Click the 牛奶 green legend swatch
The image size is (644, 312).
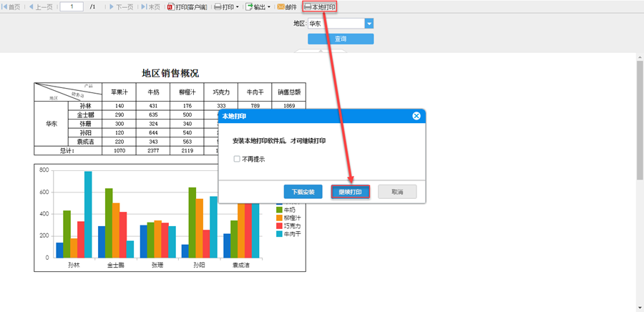point(279,210)
